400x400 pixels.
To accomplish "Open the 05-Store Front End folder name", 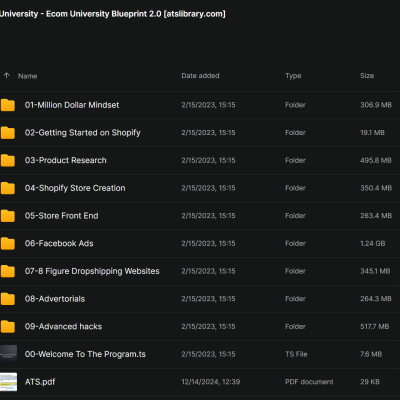I will (62, 216).
